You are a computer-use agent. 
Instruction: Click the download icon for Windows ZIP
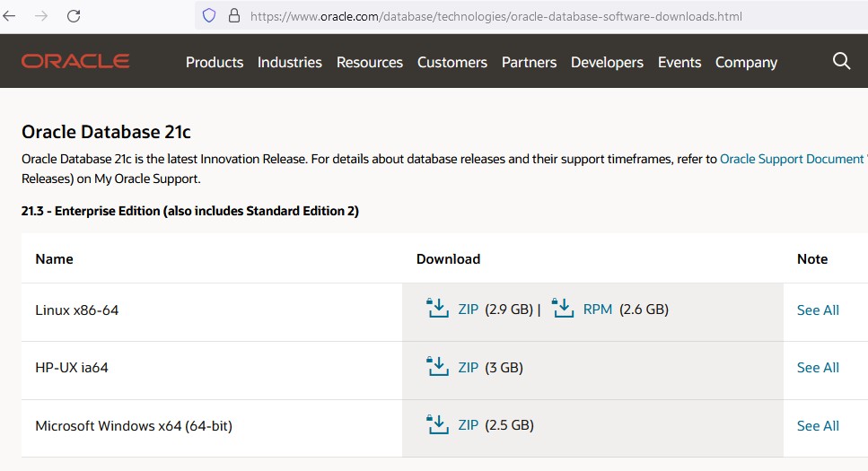click(437, 424)
